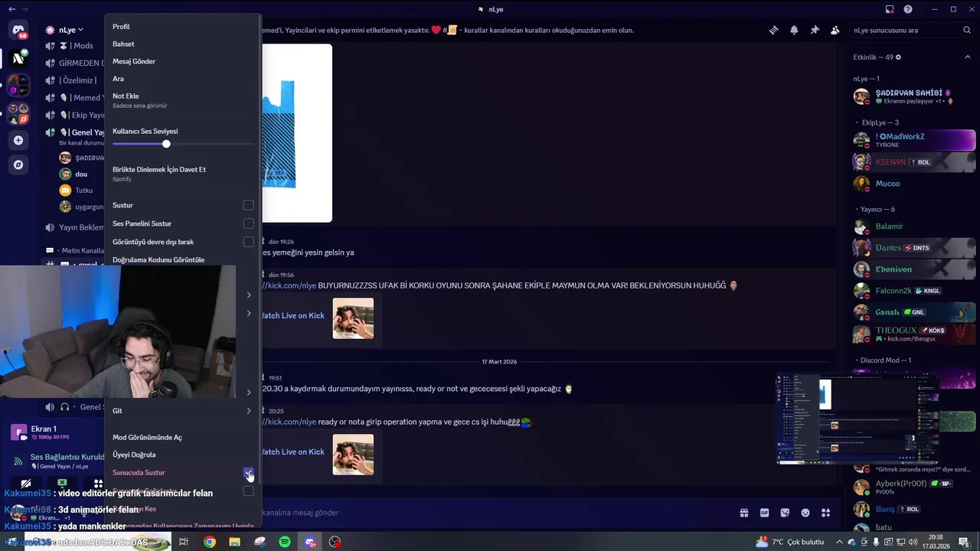Open the help question mark icon

tap(908, 9)
